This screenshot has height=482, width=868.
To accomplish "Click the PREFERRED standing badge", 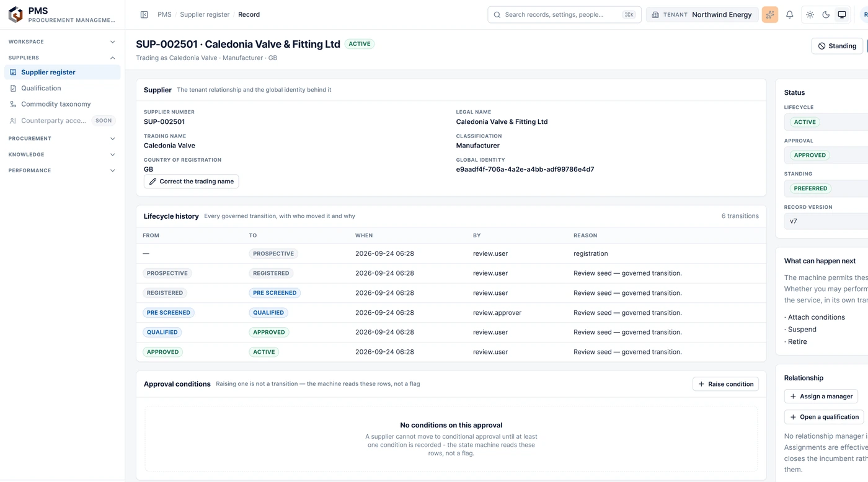I will tap(810, 188).
